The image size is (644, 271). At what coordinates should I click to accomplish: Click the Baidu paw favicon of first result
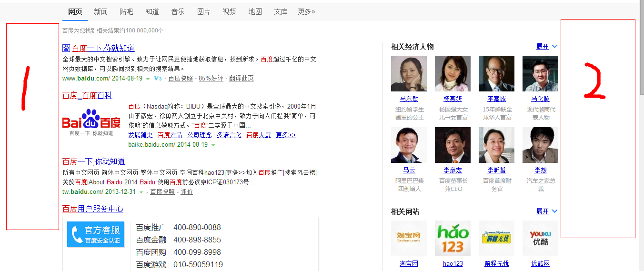66,48
